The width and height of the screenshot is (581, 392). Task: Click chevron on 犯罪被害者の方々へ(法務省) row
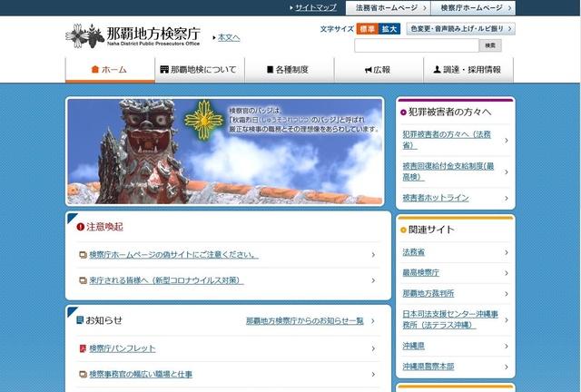(507, 141)
